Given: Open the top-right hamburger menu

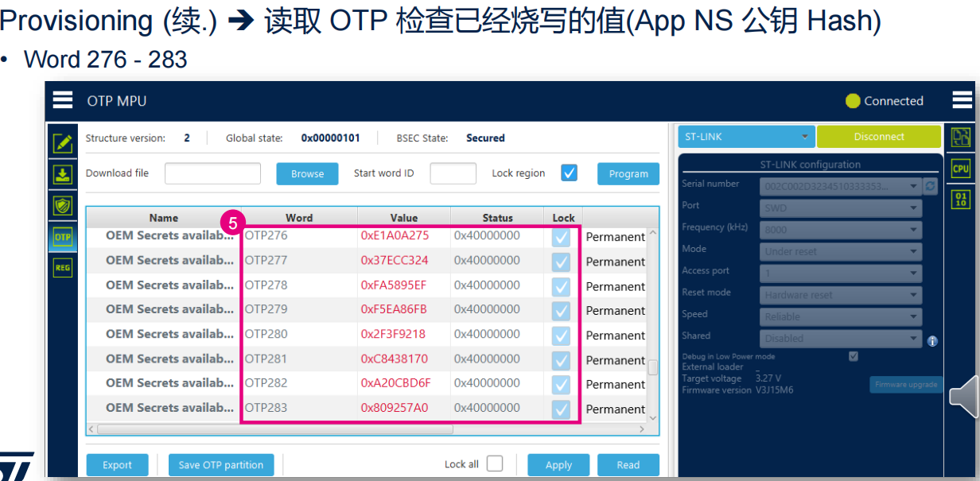Looking at the screenshot, I should point(962,100).
